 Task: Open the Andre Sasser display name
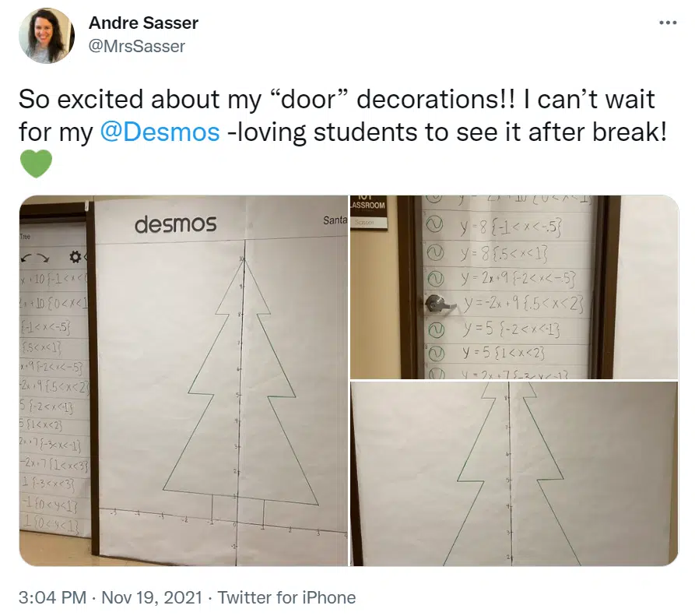click(x=144, y=23)
